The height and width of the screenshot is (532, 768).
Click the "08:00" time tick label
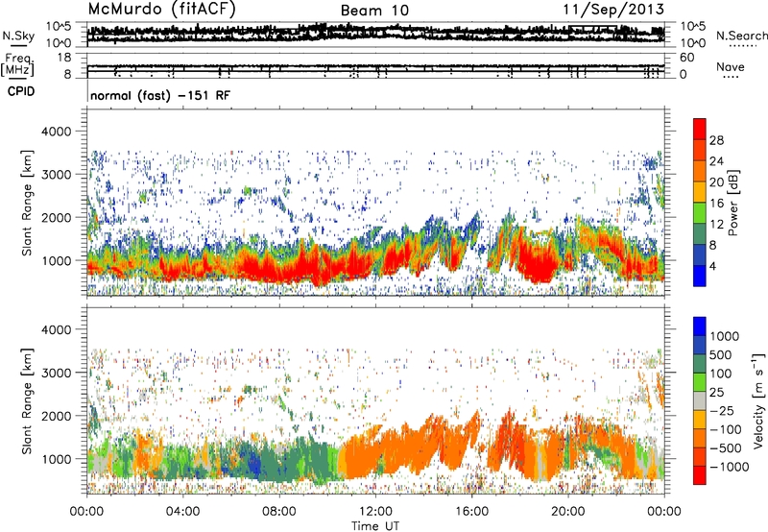(279, 512)
